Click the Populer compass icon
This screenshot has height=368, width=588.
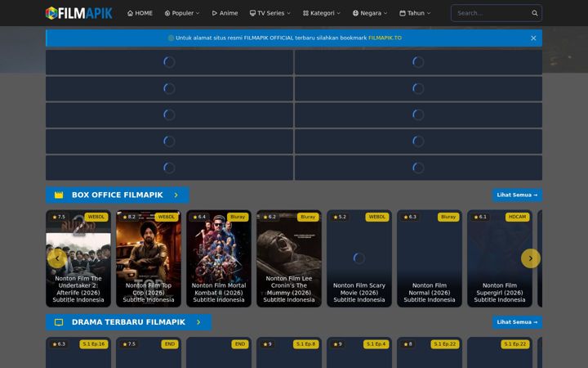pos(167,13)
